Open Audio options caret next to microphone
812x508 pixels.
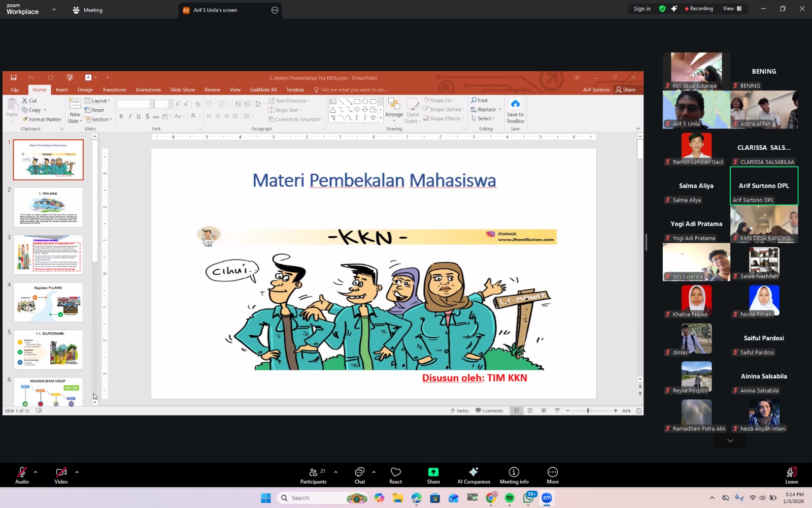pyautogui.click(x=36, y=472)
